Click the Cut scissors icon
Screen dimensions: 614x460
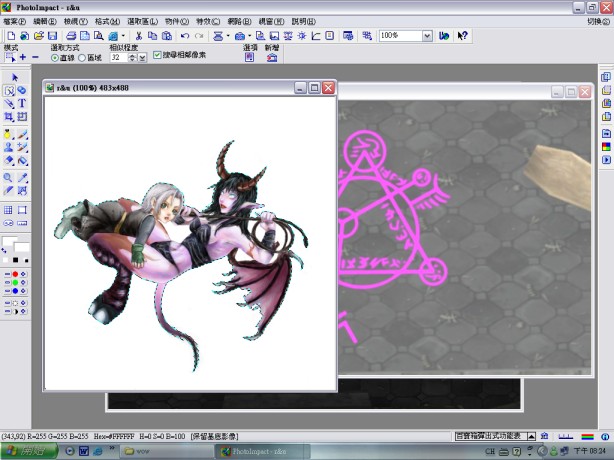138,36
